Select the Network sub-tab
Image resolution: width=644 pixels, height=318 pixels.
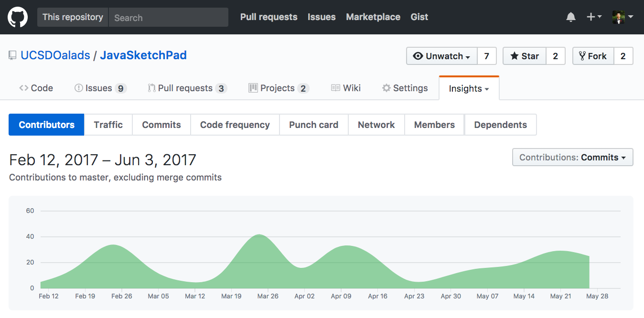[376, 125]
